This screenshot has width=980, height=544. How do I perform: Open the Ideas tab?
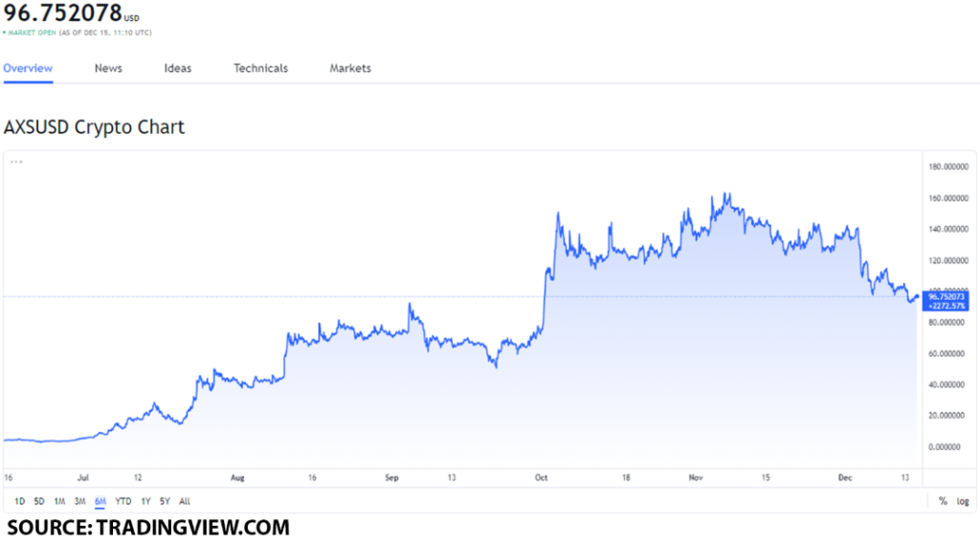(x=177, y=68)
